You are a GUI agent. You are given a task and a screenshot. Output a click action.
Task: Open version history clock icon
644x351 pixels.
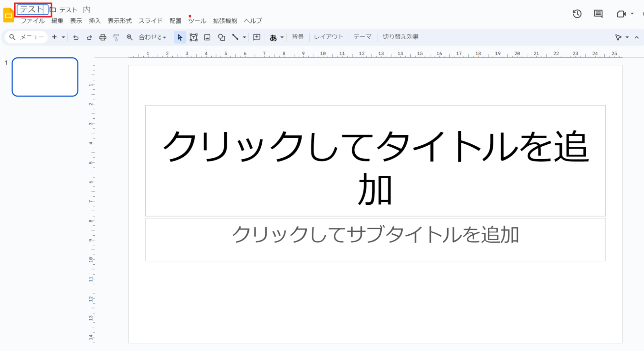[577, 14]
